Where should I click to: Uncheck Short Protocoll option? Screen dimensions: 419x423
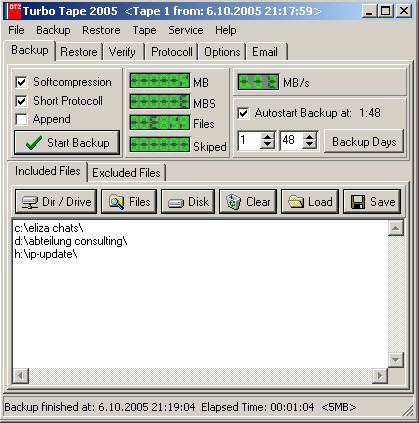pyautogui.click(x=21, y=101)
